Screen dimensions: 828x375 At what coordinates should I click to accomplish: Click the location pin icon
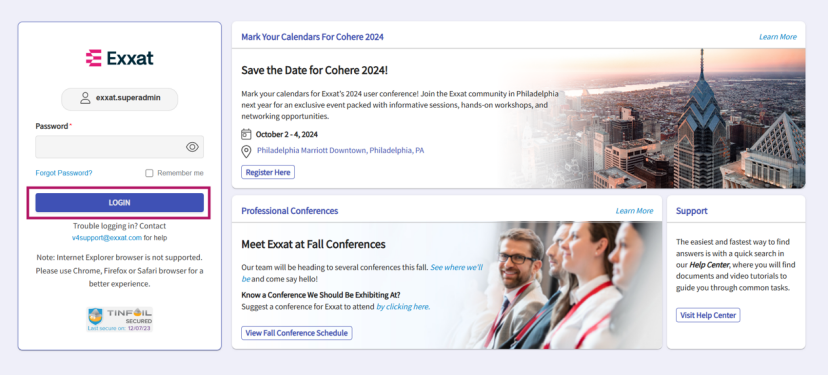[x=246, y=152]
